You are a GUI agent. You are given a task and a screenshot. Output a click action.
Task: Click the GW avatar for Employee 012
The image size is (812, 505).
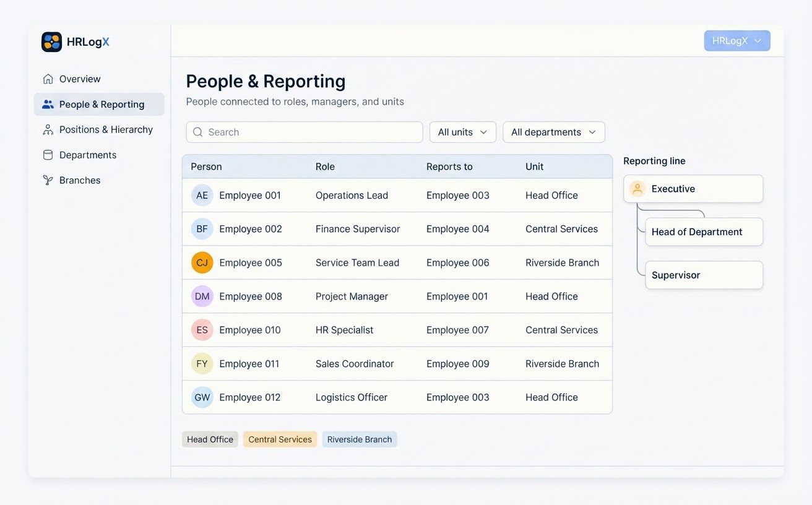[202, 397]
